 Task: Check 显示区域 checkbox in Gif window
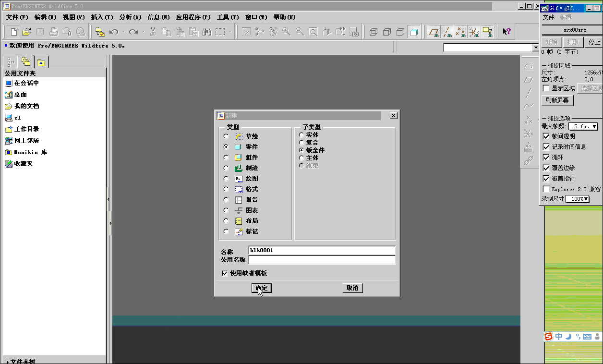546,88
